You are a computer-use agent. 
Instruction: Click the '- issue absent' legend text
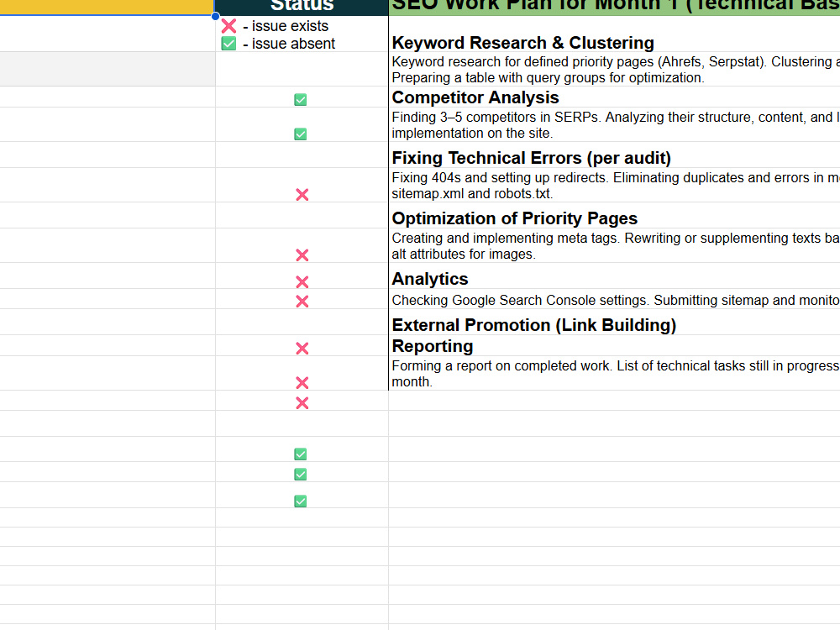pyautogui.click(x=289, y=44)
